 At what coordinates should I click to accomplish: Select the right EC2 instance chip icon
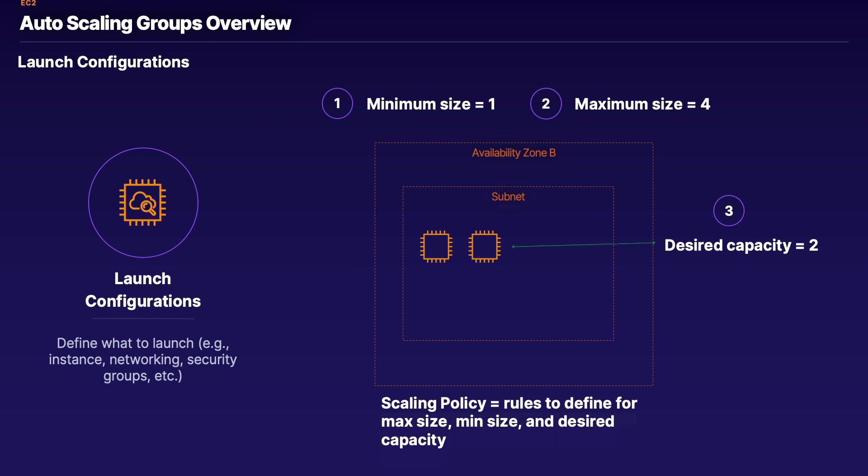point(485,247)
